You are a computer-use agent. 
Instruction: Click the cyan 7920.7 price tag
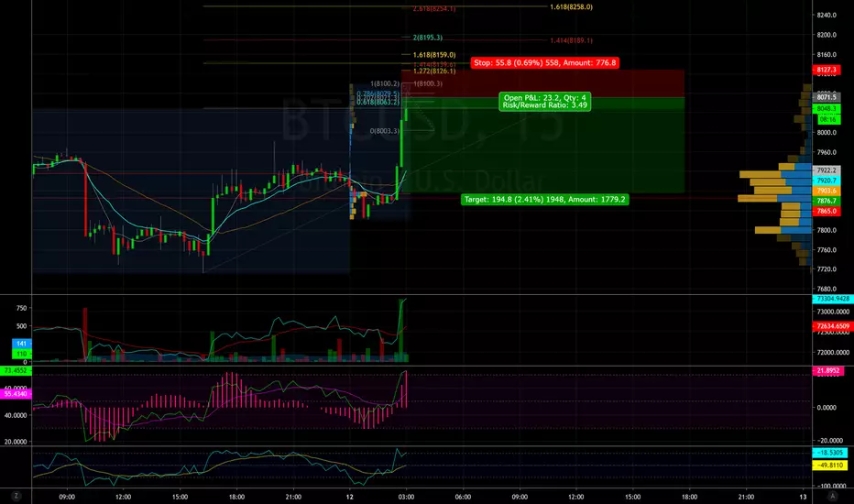click(x=827, y=181)
